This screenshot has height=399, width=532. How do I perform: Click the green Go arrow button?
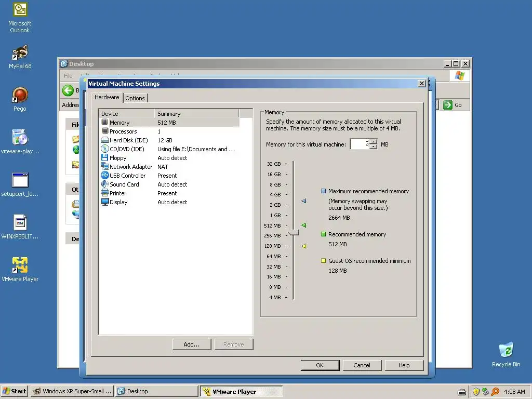(448, 105)
